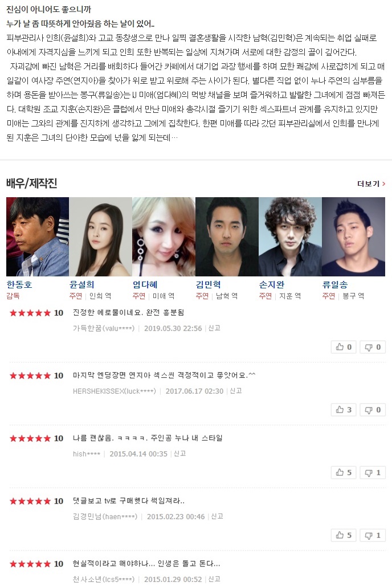This screenshot has width=392, height=587.
Task: Open actress 윤설희 photo
Action: pyautogui.click(x=100, y=237)
